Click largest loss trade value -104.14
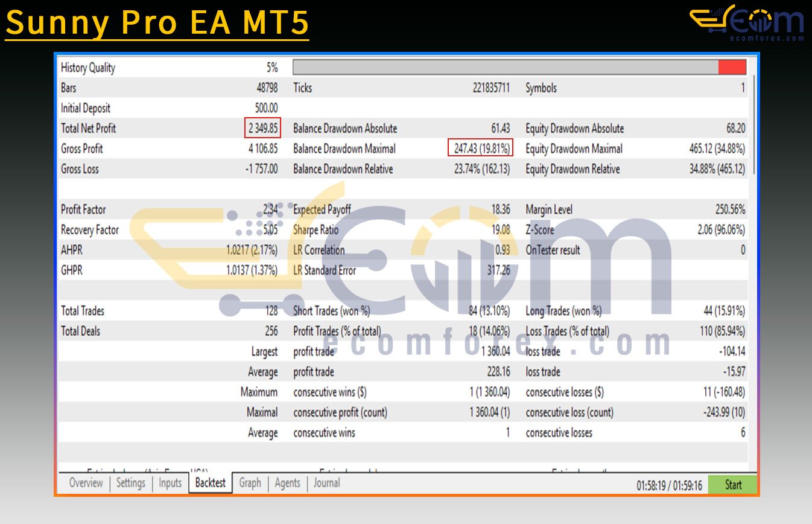This screenshot has width=812, height=524. point(732,351)
